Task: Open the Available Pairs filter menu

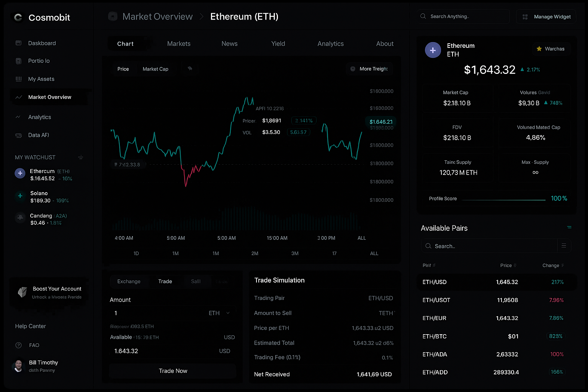Action: [563, 246]
